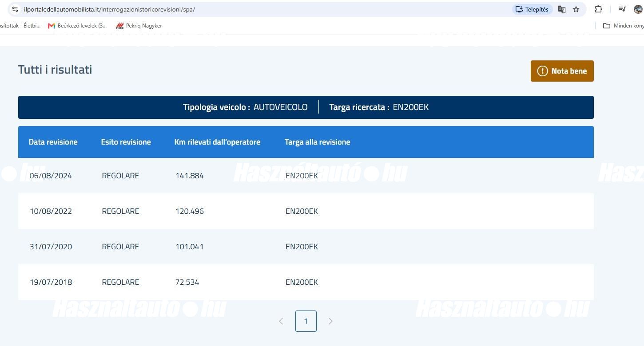Open the Minden könyvjelző bookmarks folder

tap(623, 26)
